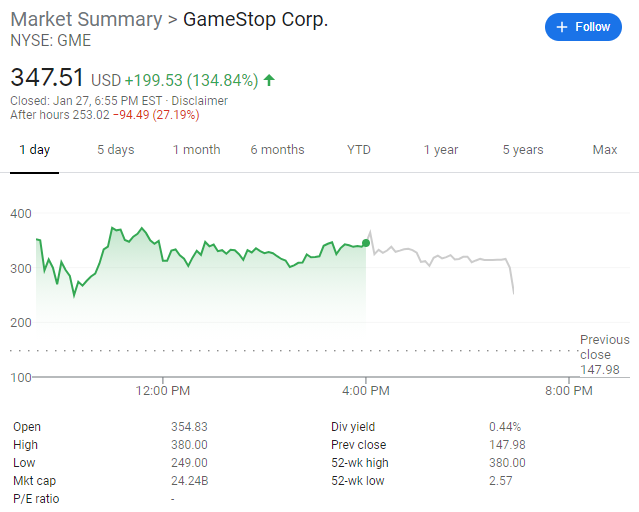Click the 8:00 PM axis label

coord(569,391)
